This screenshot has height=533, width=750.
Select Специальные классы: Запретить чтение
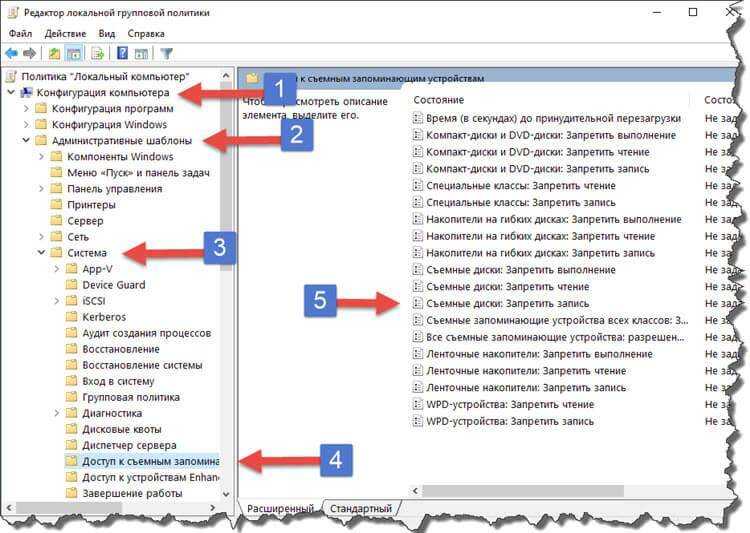click(x=521, y=186)
